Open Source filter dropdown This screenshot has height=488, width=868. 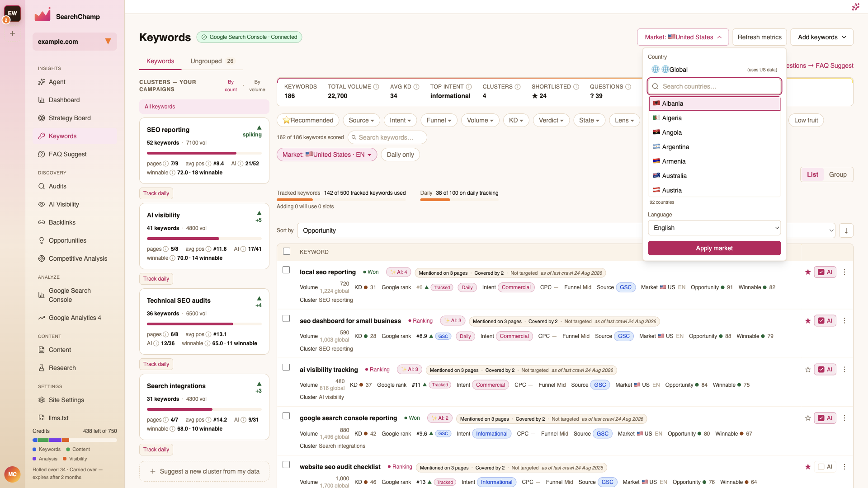(361, 120)
